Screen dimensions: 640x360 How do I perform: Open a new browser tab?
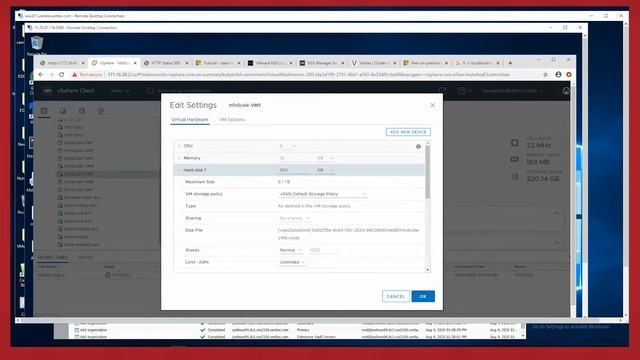(x=510, y=63)
